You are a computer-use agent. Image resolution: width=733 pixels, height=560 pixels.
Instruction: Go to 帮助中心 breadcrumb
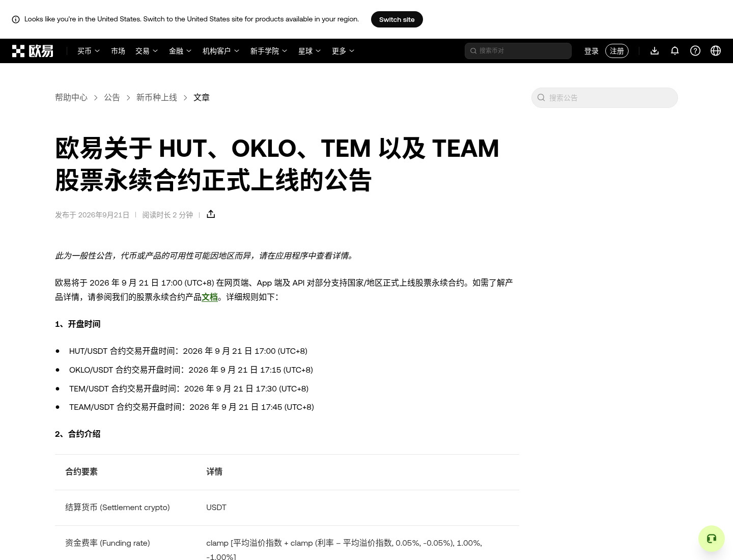click(x=71, y=97)
